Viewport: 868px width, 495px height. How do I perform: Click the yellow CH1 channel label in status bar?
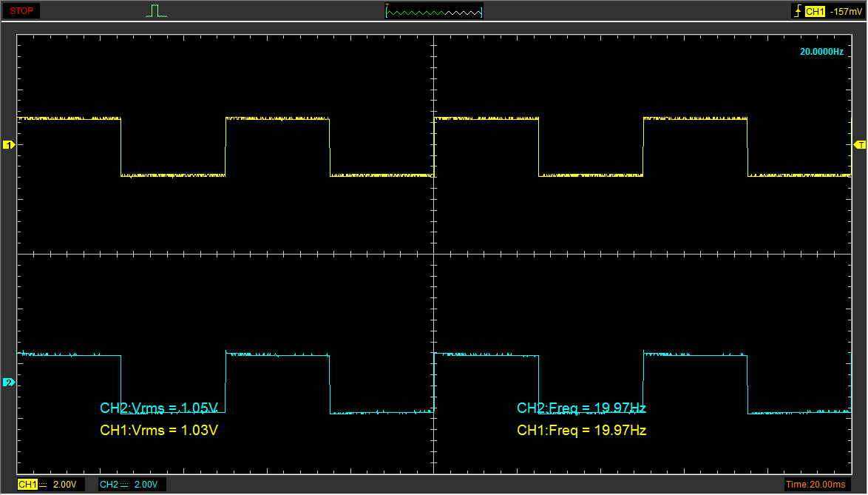27,485
